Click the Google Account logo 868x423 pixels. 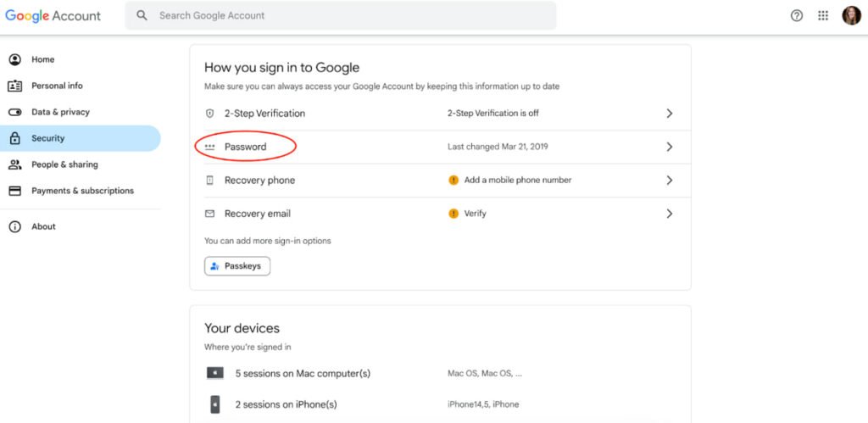coord(53,15)
